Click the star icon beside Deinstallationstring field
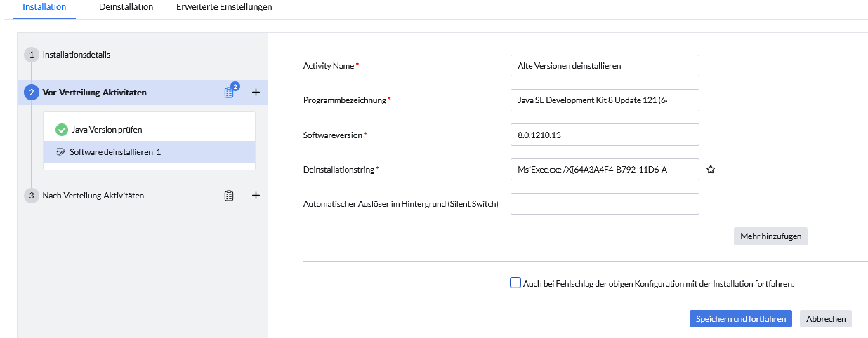The image size is (868, 338). 711,170
